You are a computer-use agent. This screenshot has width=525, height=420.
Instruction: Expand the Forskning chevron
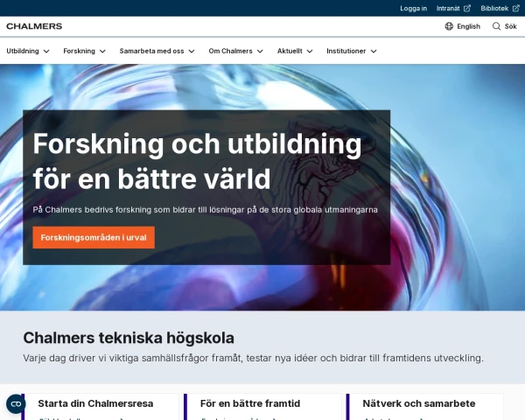tap(102, 52)
